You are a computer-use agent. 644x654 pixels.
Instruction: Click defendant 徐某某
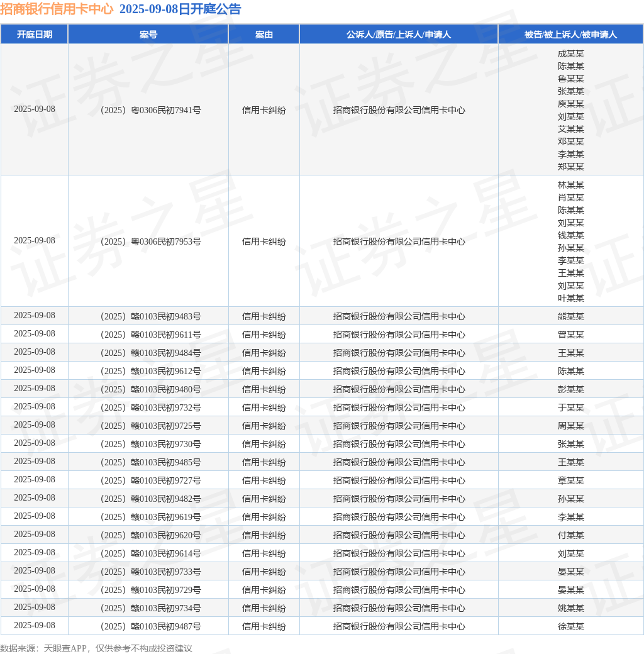pos(570,626)
